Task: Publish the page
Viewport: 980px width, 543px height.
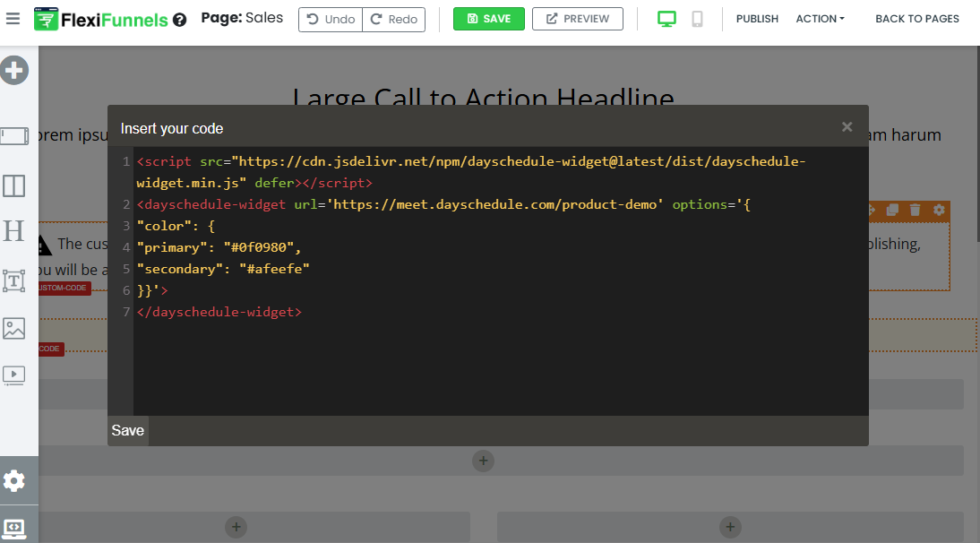Action: 757,19
